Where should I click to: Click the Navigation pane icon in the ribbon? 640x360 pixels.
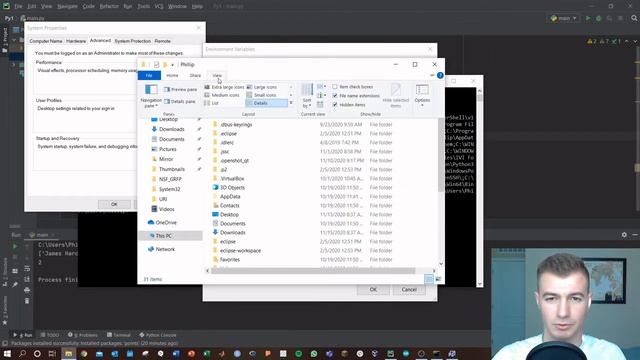tap(151, 90)
